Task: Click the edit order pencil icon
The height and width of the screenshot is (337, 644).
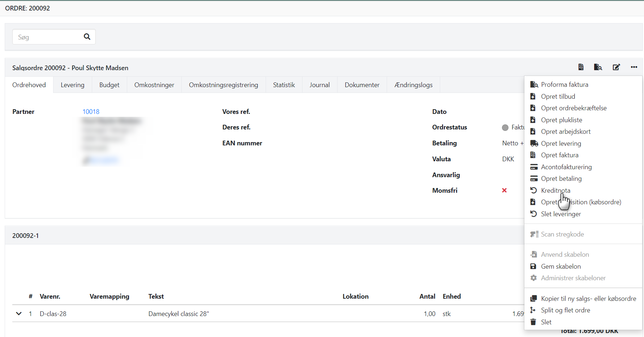Action: [x=616, y=67]
